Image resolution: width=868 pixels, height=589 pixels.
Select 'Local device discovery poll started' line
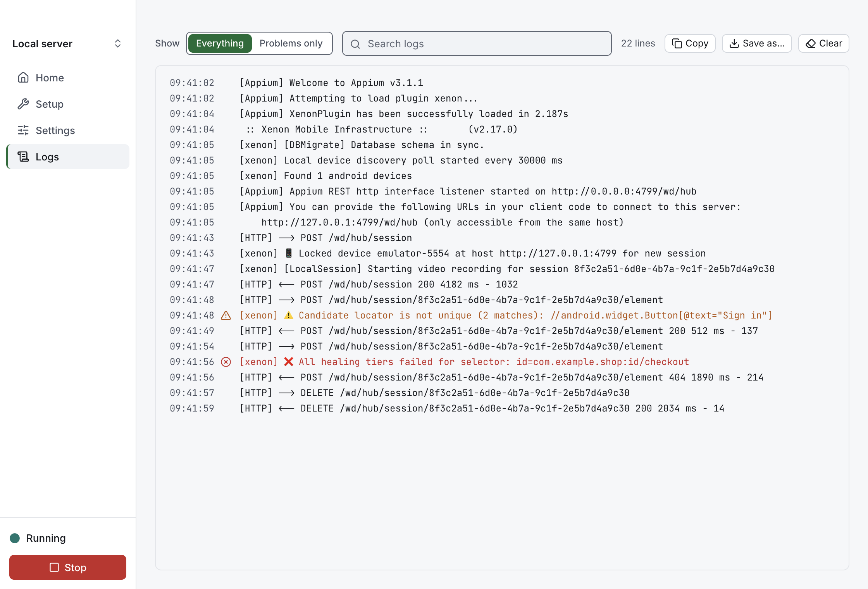pyautogui.click(x=502, y=160)
